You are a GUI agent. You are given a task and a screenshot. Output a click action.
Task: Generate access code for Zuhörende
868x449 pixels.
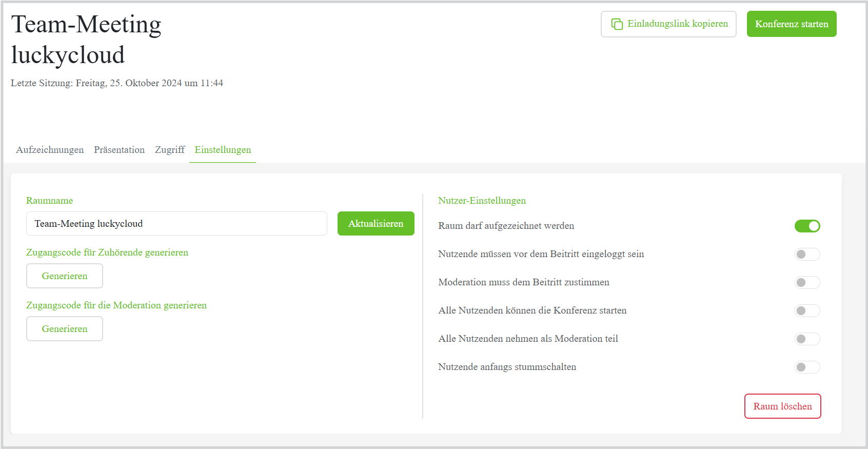pyautogui.click(x=65, y=276)
